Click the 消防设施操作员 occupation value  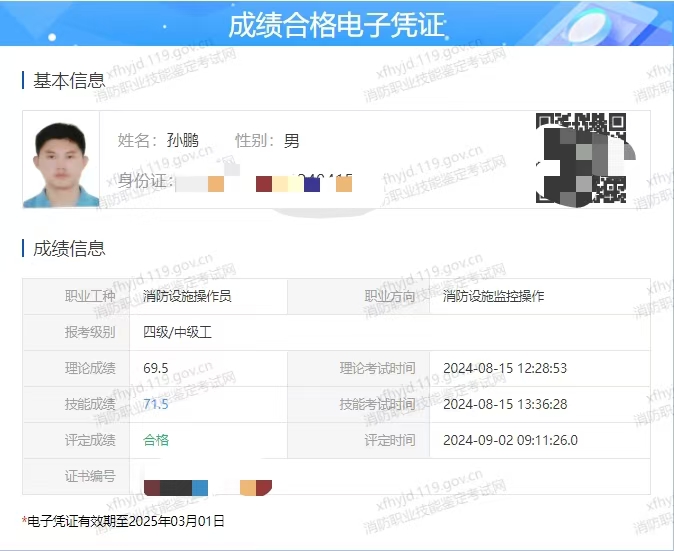[187, 296]
